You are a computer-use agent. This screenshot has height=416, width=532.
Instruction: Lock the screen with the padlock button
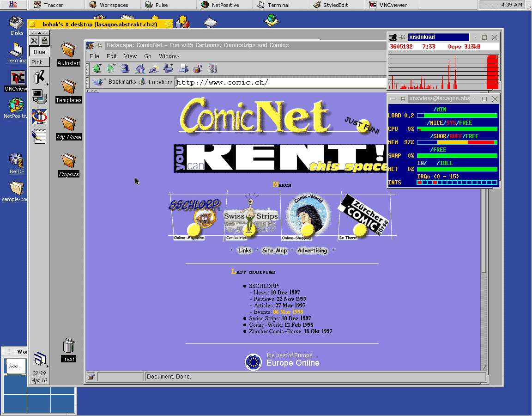pos(44,41)
